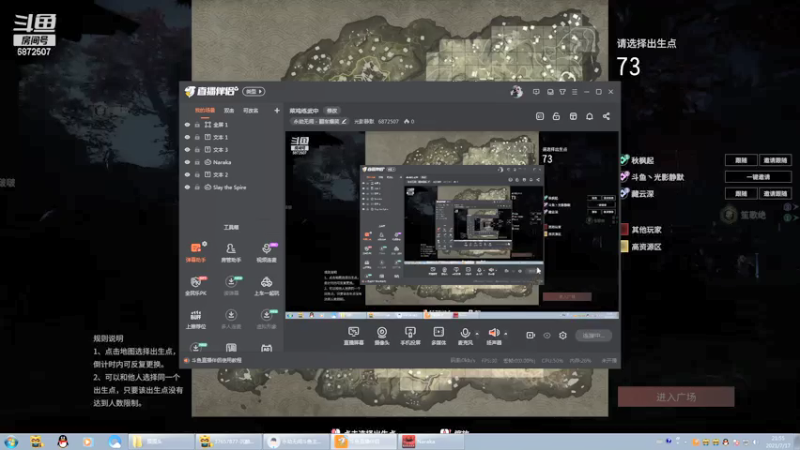Hide the 文本 2 source
Viewport: 800px width, 450px height.
click(187, 174)
